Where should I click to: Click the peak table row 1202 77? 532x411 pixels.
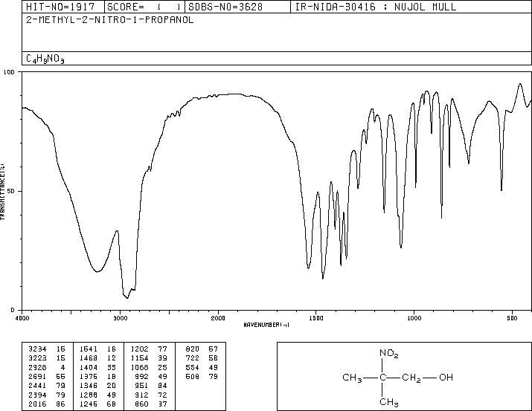click(x=149, y=349)
